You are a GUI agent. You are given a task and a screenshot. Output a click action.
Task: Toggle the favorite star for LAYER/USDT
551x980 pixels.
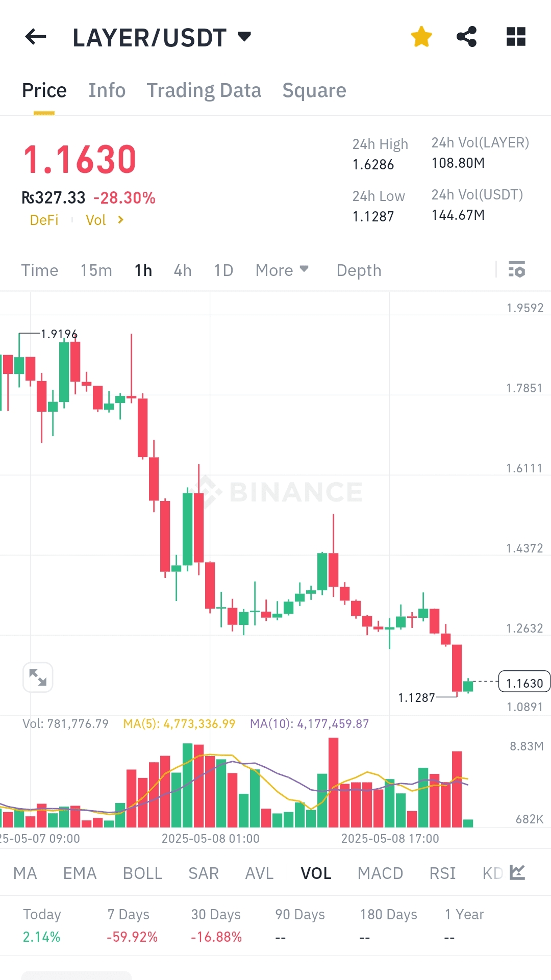(421, 37)
